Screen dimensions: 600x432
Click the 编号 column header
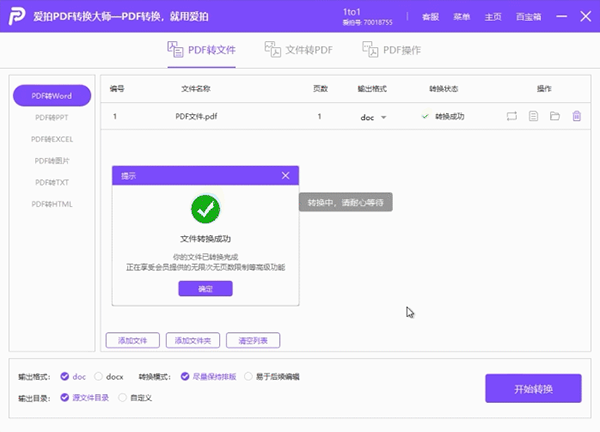[x=117, y=89]
